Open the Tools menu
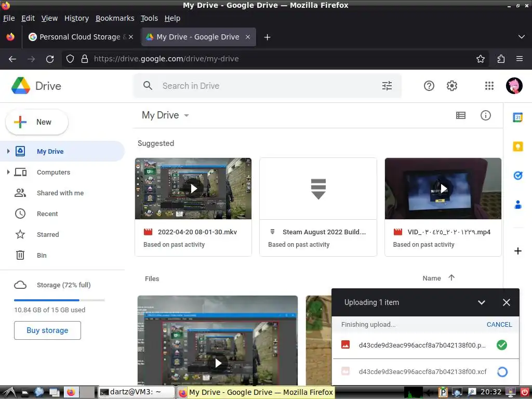Viewport: 532px width, 399px height. pos(149,18)
